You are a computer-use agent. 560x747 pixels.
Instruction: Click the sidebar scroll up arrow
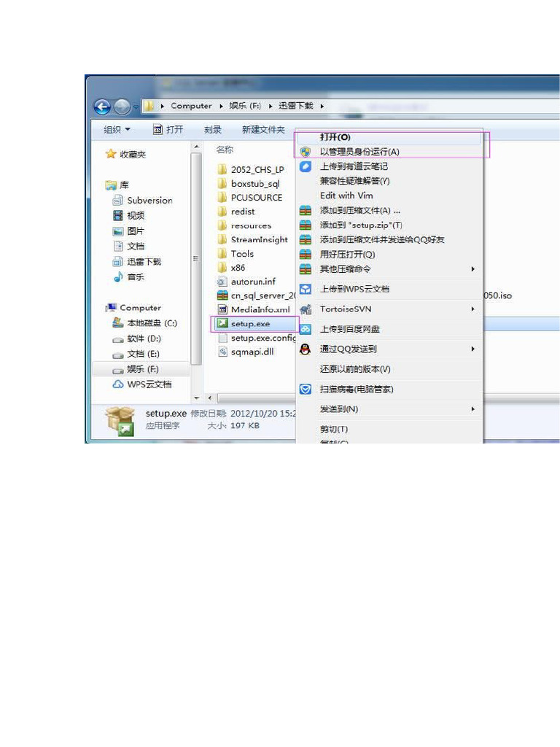click(196, 147)
